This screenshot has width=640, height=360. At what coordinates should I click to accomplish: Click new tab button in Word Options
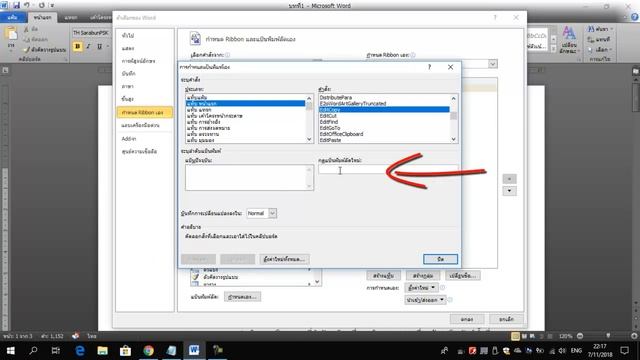pyautogui.click(x=383, y=276)
